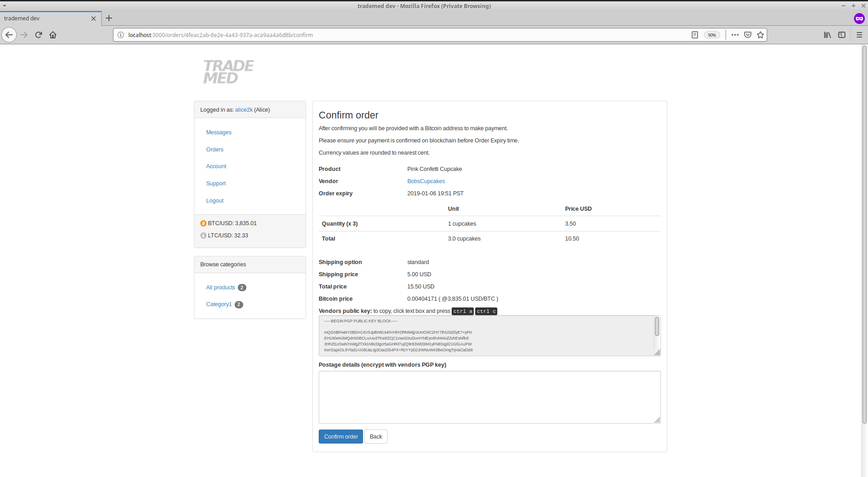Open the Firefox hamburger menu
Image resolution: width=868 pixels, height=477 pixels.
pos(859,35)
